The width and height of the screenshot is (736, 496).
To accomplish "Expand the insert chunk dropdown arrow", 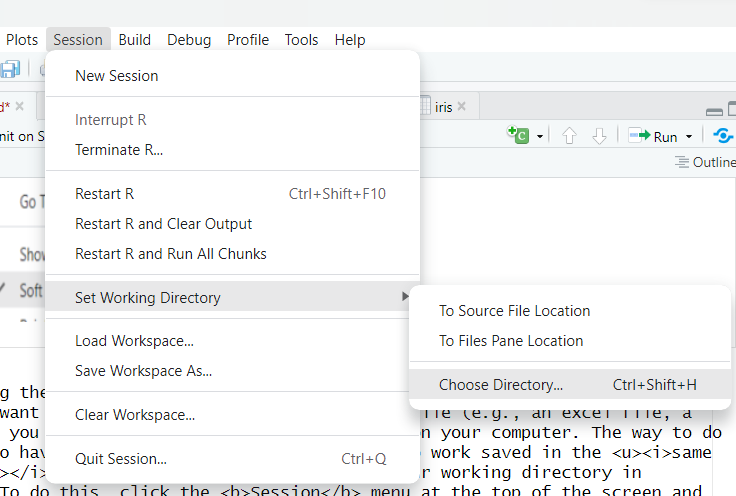I will [x=540, y=137].
